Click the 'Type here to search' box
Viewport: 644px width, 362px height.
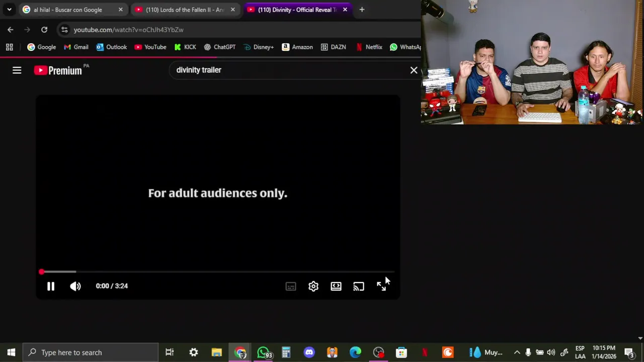91,352
